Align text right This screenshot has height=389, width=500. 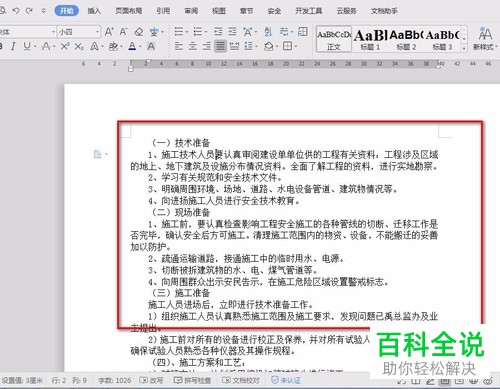coord(206,46)
